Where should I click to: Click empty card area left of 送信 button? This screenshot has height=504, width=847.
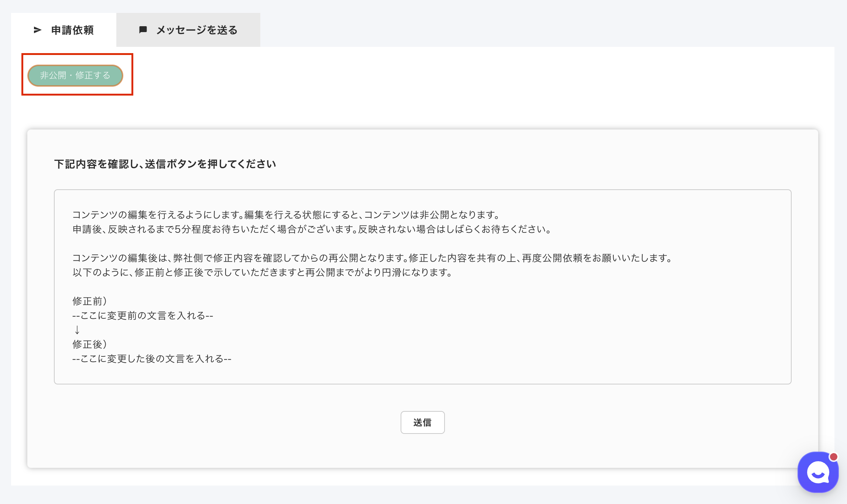(x=222, y=422)
